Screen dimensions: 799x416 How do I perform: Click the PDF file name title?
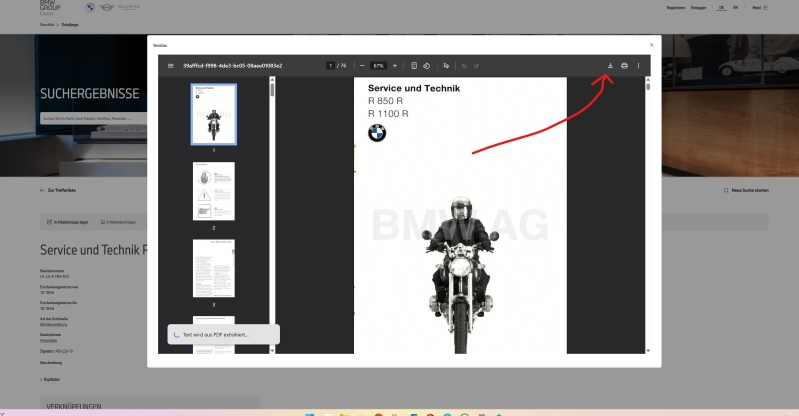click(232, 66)
